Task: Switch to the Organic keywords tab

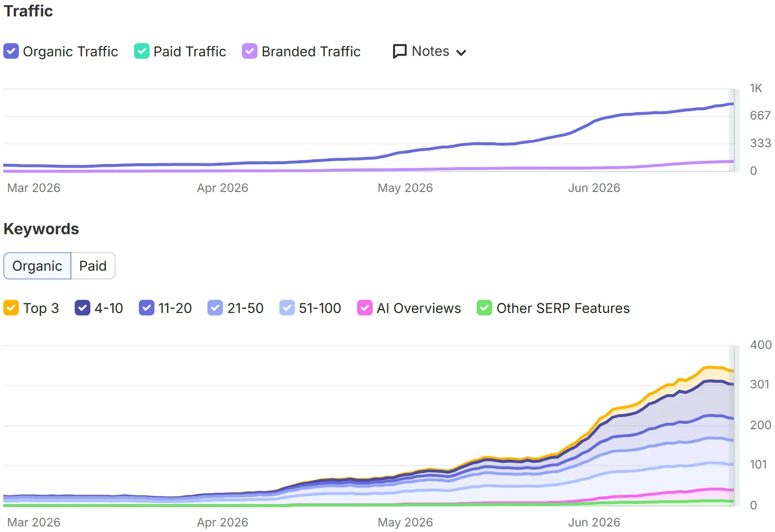Action: tap(37, 266)
